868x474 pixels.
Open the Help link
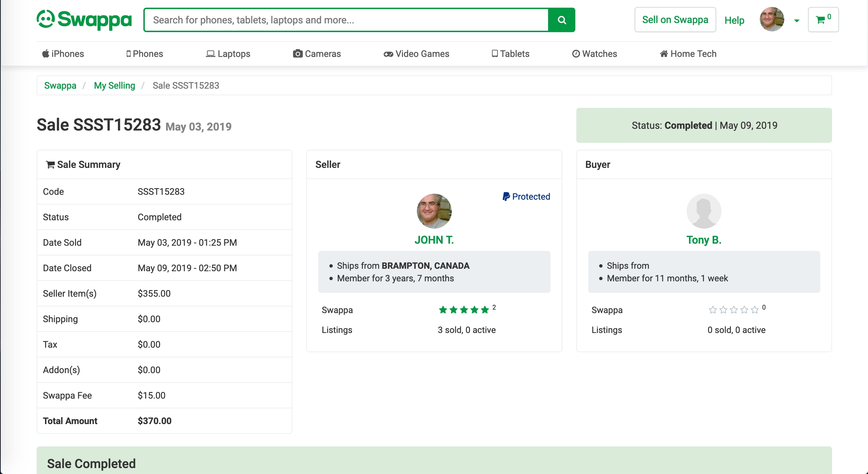734,20
